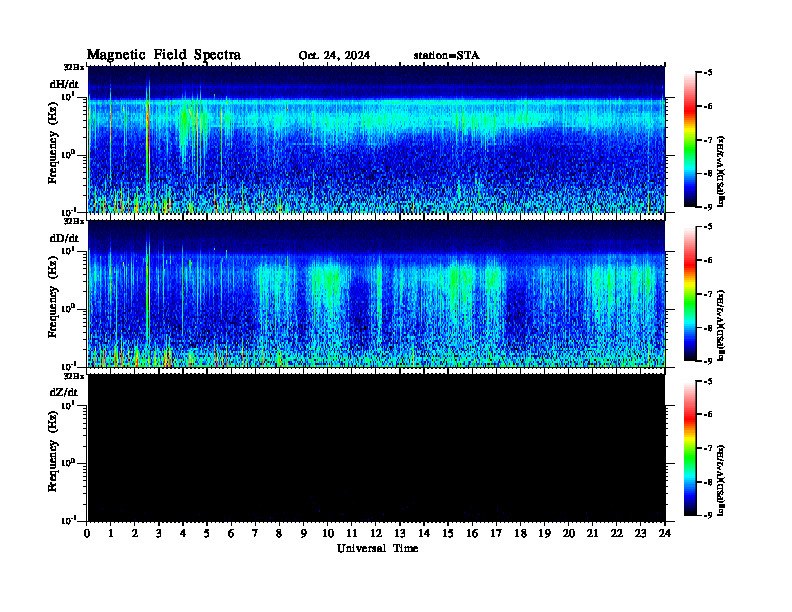Click the "dZ/dt" panel label
Viewport: 792px width, 612px height.
(64, 392)
